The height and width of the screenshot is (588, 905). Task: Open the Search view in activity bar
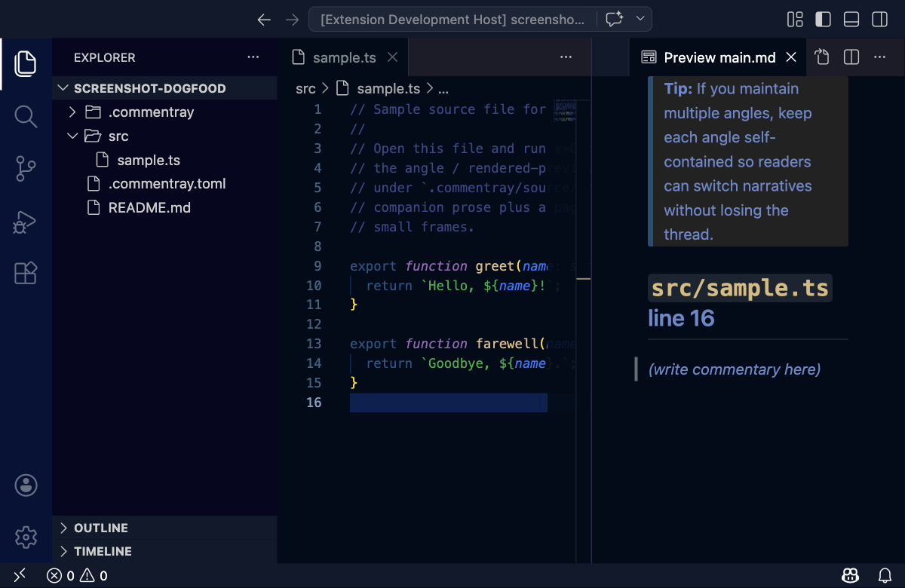[26, 116]
